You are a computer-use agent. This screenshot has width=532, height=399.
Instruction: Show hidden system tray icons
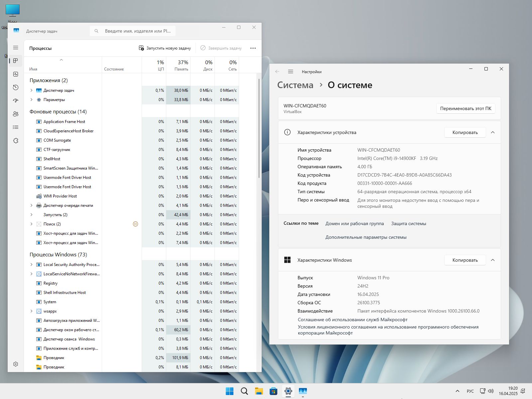(x=458, y=391)
